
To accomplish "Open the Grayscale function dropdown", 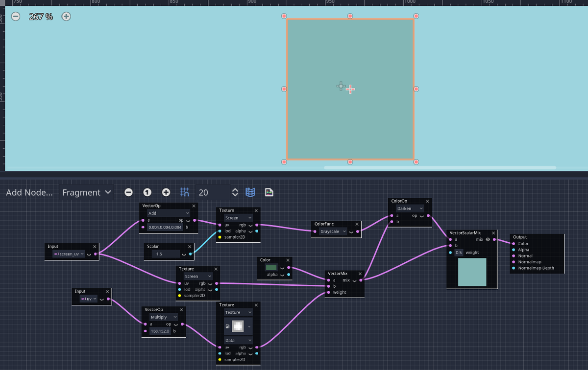I will click(333, 231).
